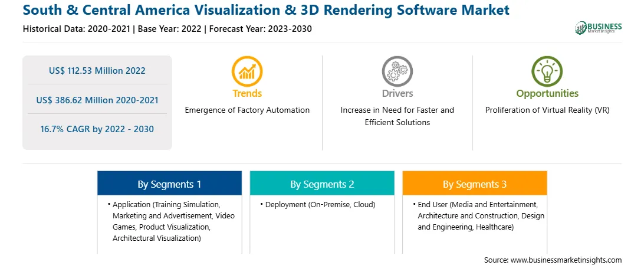This screenshot has width=644, height=265.
Task: Click US$ 112.53 Million 2022 value
Action: click(97, 71)
